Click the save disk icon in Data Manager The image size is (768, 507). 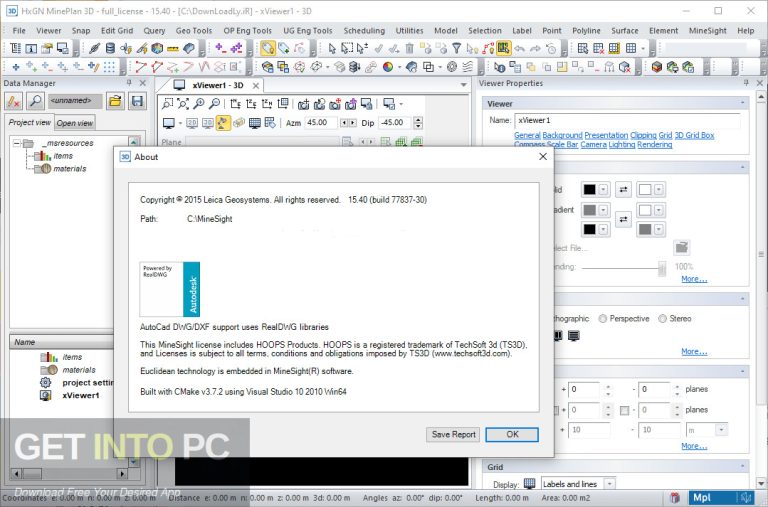[137, 101]
